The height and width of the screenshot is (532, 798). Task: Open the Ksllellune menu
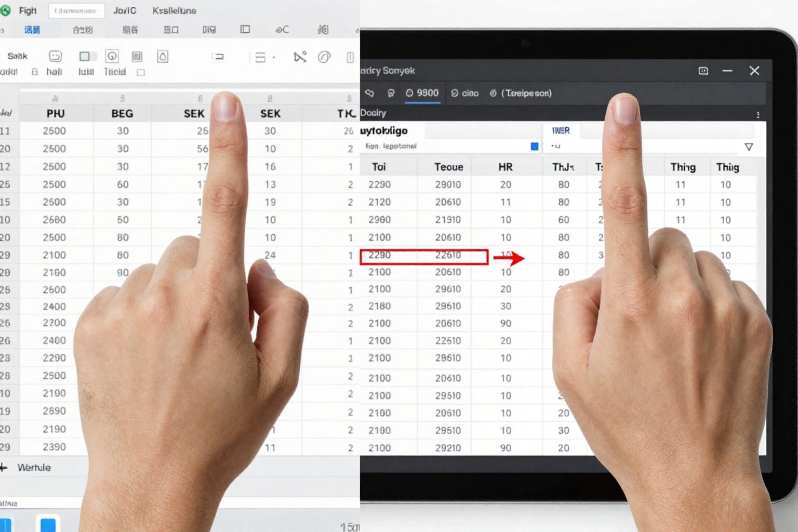point(174,10)
